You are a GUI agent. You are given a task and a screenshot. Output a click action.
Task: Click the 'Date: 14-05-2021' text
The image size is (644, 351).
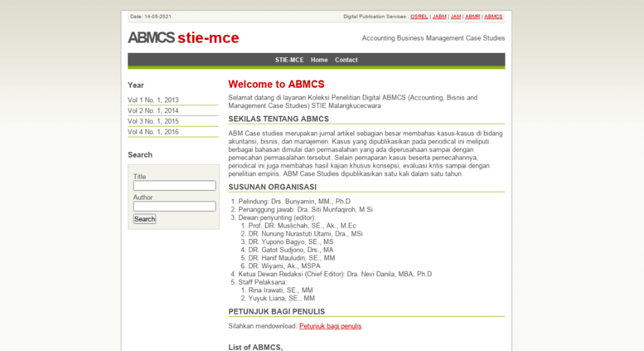tap(151, 17)
